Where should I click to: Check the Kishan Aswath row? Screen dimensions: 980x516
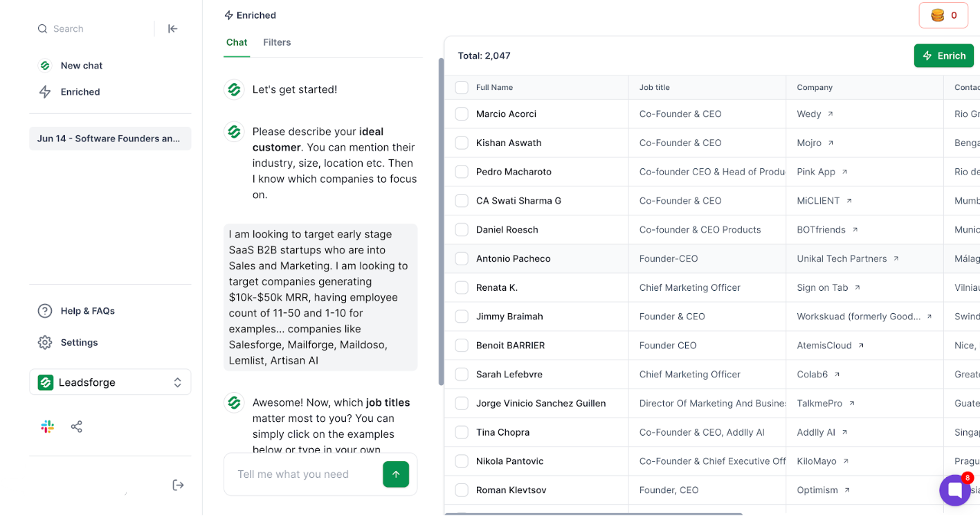(462, 143)
